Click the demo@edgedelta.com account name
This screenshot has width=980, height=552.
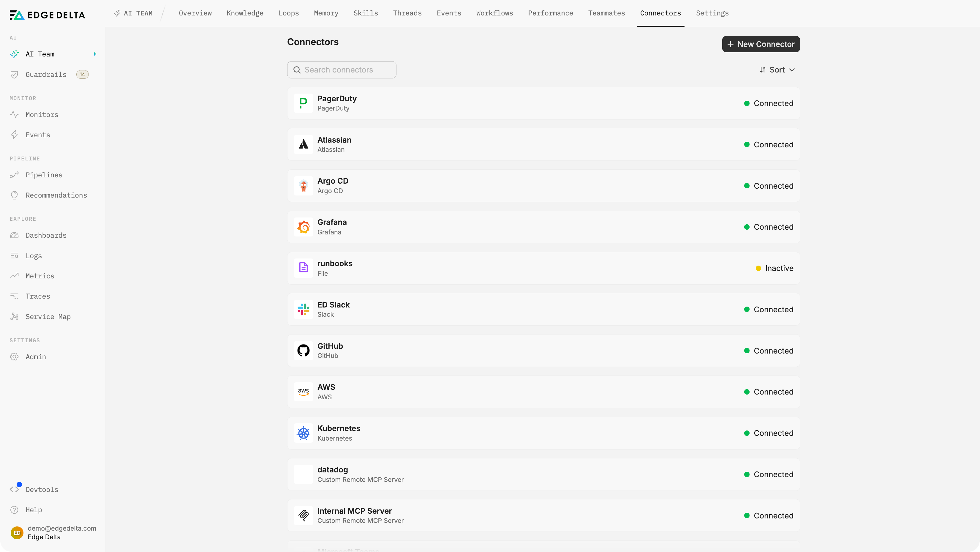point(62,529)
